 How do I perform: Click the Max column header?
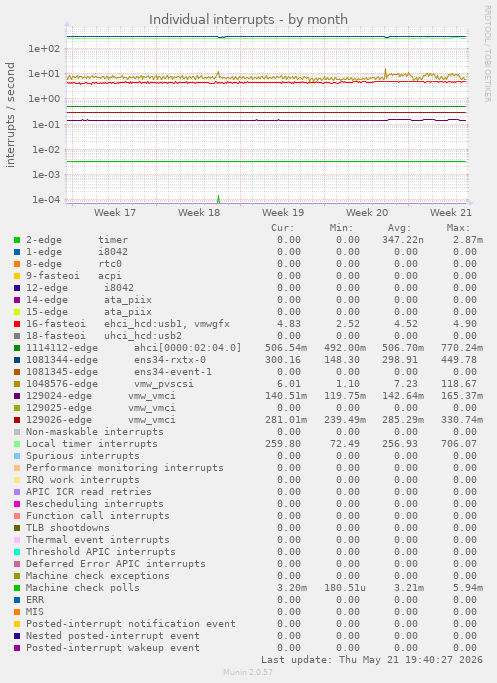pyautogui.click(x=458, y=228)
